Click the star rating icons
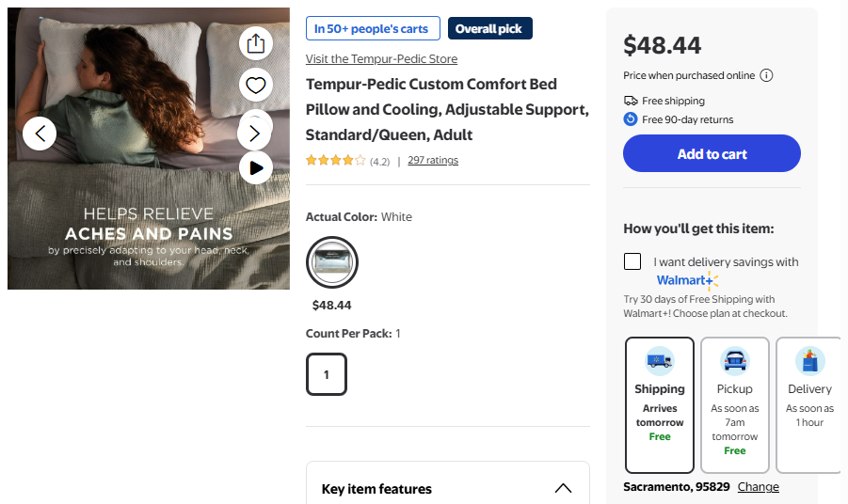 tap(335, 161)
